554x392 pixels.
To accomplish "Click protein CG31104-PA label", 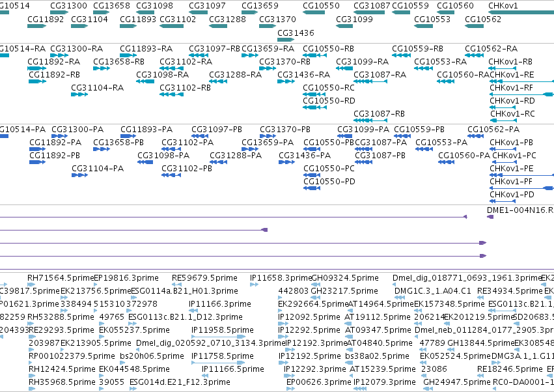I will (x=98, y=169).
